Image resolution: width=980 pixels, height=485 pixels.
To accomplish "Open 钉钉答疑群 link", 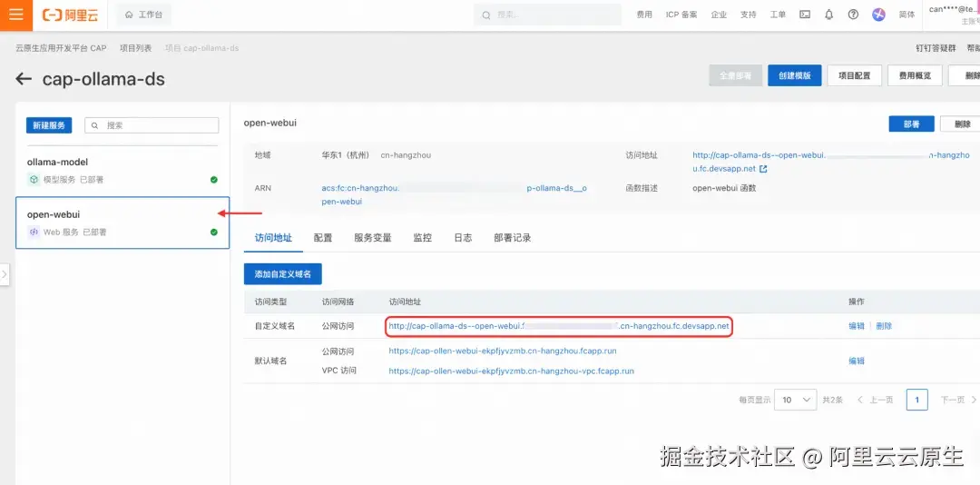I will coord(936,48).
